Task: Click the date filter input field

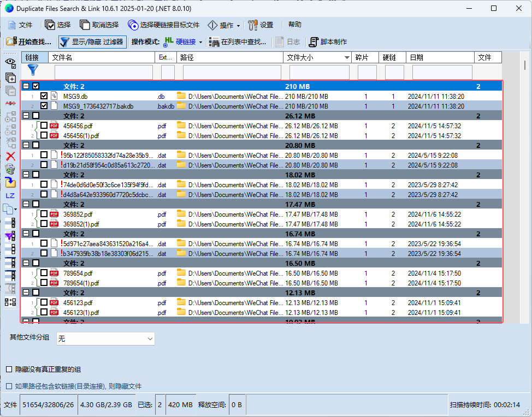Action: coord(442,72)
